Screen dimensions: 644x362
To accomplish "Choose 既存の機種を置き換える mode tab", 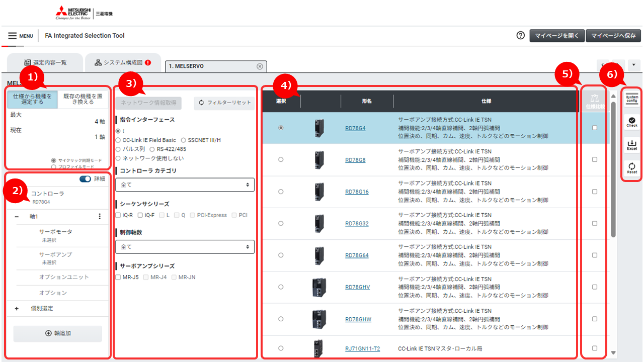I will [84, 99].
